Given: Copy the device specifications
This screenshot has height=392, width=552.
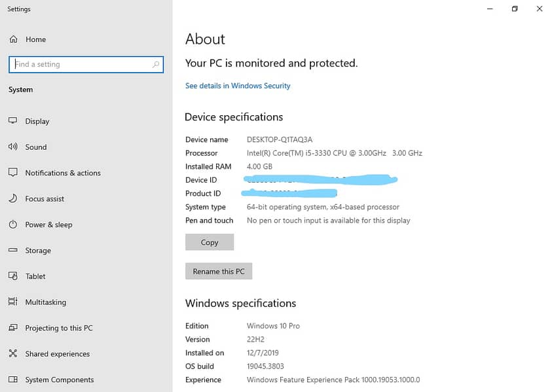Looking at the screenshot, I should click(x=210, y=242).
